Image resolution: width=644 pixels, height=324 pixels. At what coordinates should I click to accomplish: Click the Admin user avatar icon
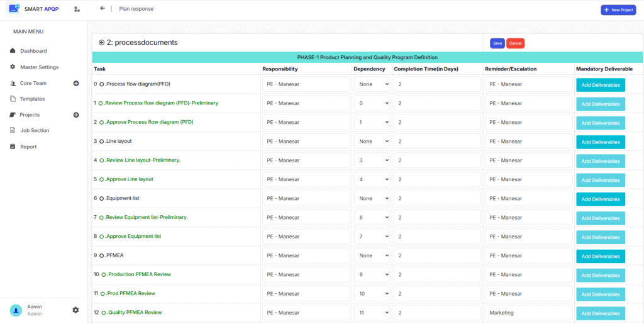(16, 310)
